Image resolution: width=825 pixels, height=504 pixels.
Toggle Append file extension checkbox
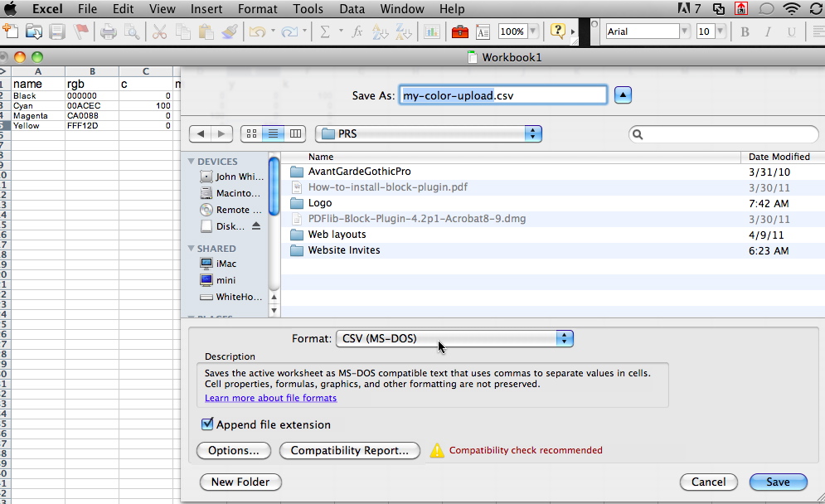(207, 424)
